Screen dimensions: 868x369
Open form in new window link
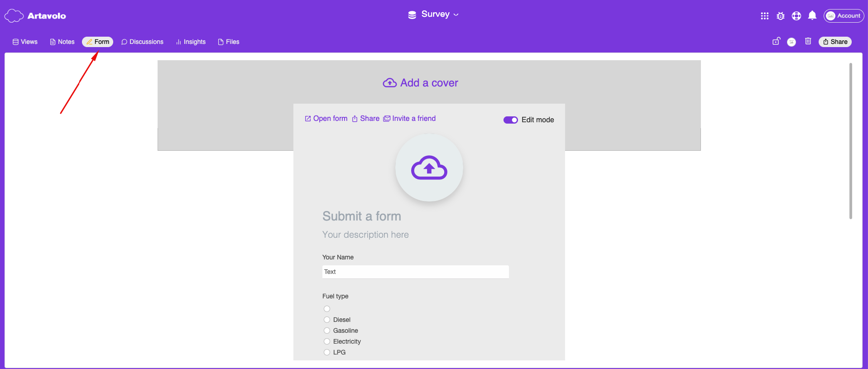[326, 119]
